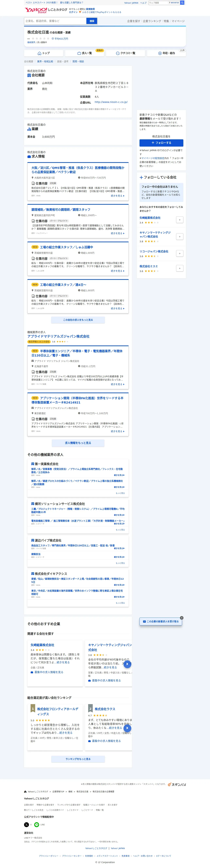Click the 新規取得 link

click(90, 9)
